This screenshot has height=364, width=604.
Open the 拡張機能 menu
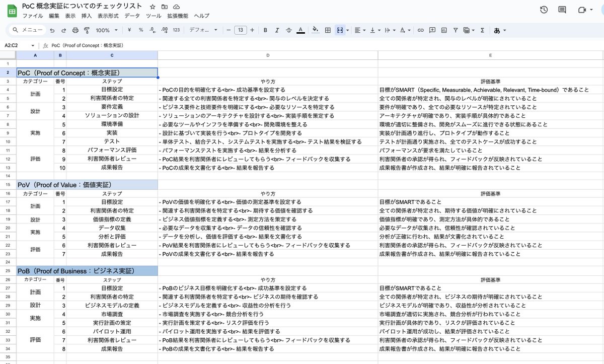(x=178, y=16)
